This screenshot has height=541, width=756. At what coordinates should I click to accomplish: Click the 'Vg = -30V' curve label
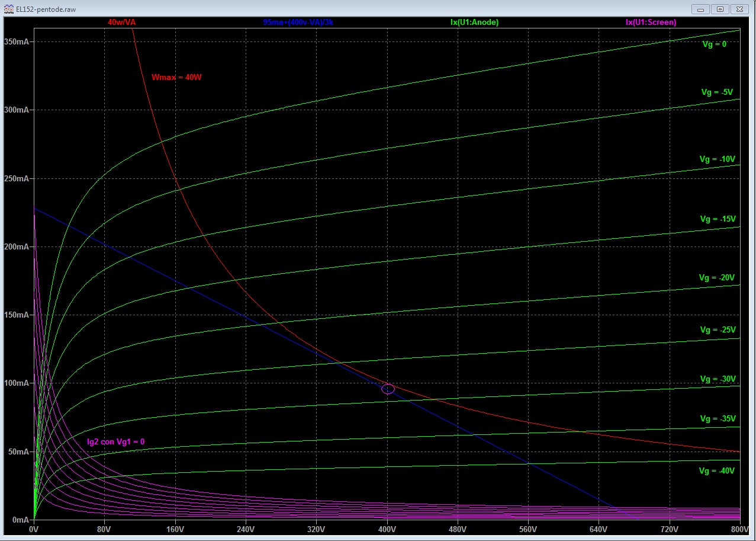coord(717,379)
